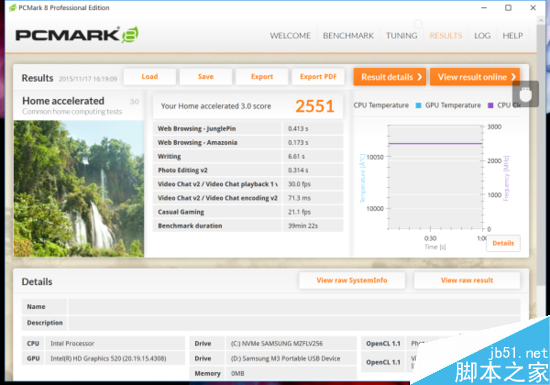Click the Video Chat encoding v2 row

(248, 198)
